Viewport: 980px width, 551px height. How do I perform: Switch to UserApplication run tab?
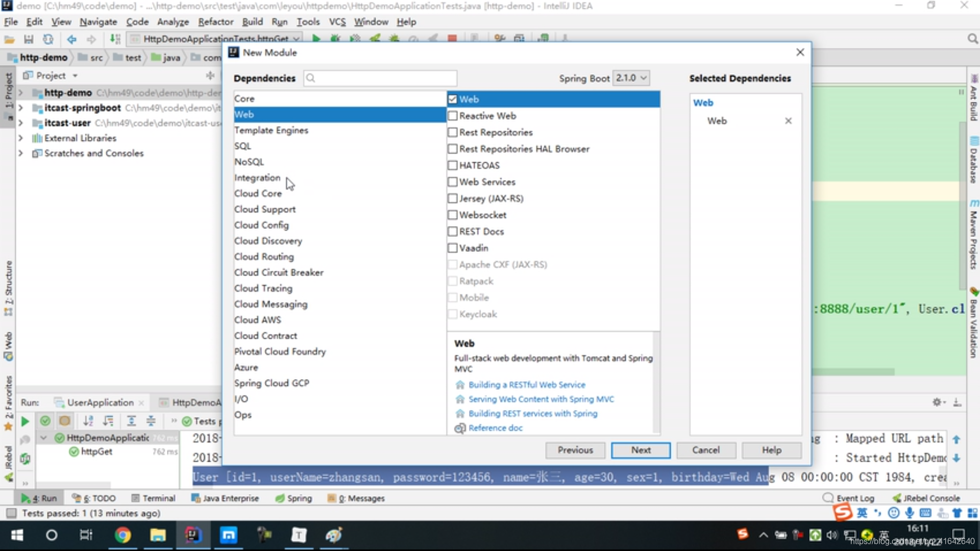click(x=100, y=403)
